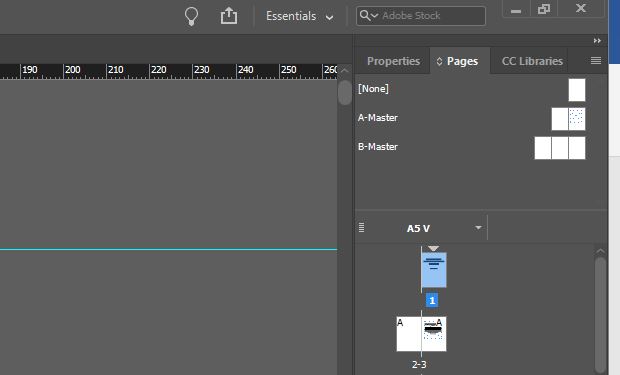
Task: Click the Pages panel vertical scrollbar thumb
Action: [x=600, y=314]
